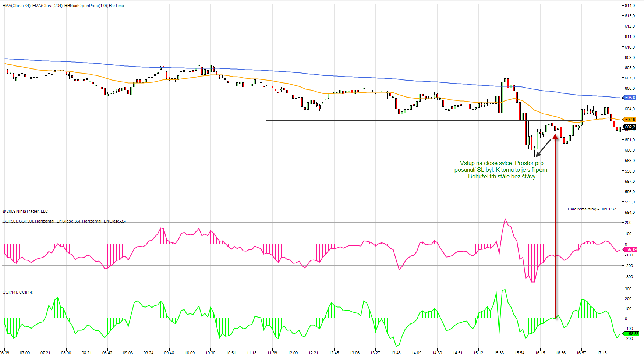This screenshot has width=644, height=358.
Task: Click the black 602,2 last price marker
Action: coord(630,127)
